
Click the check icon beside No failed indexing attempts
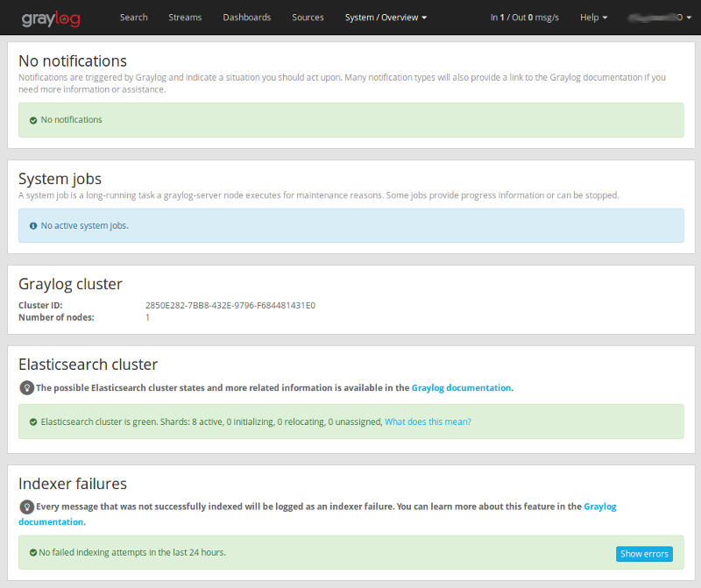point(32,553)
